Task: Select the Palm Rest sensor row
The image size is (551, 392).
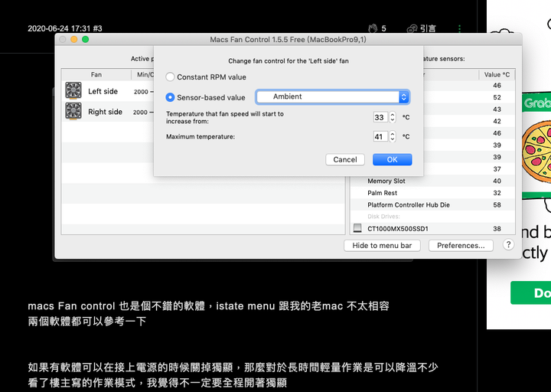Action: pos(432,193)
